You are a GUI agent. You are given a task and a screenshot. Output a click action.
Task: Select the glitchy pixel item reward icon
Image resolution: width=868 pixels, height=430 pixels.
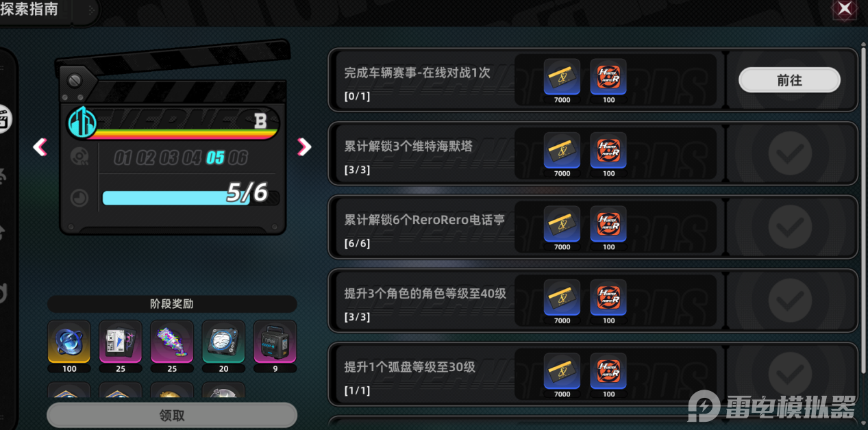point(172,341)
